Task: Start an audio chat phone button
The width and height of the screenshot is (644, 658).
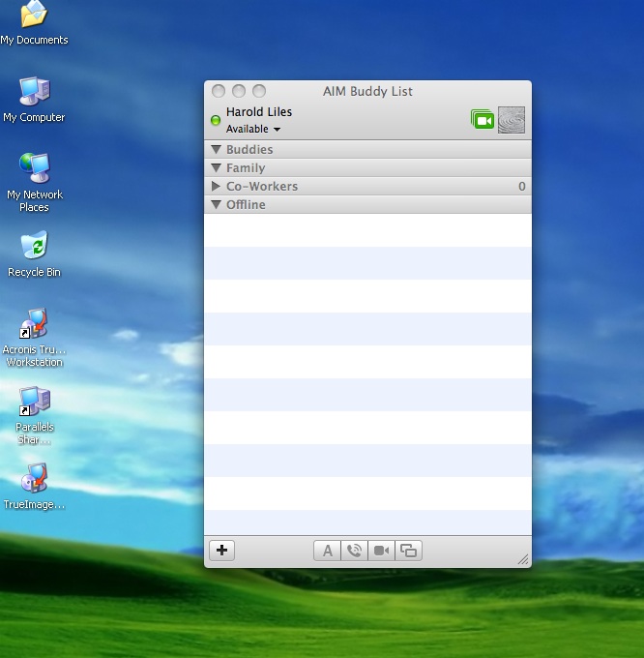Action: pos(354,551)
